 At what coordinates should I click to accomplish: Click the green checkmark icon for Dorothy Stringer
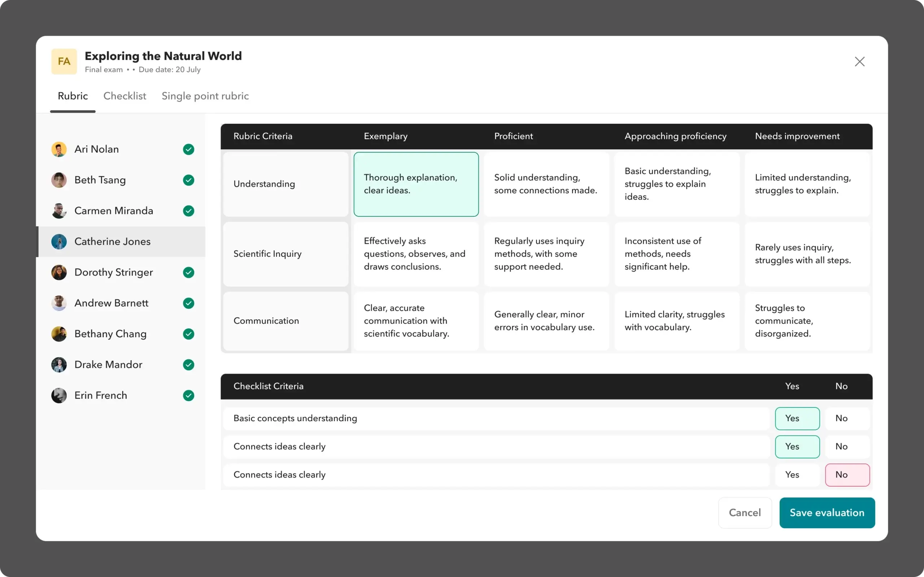coord(188,273)
